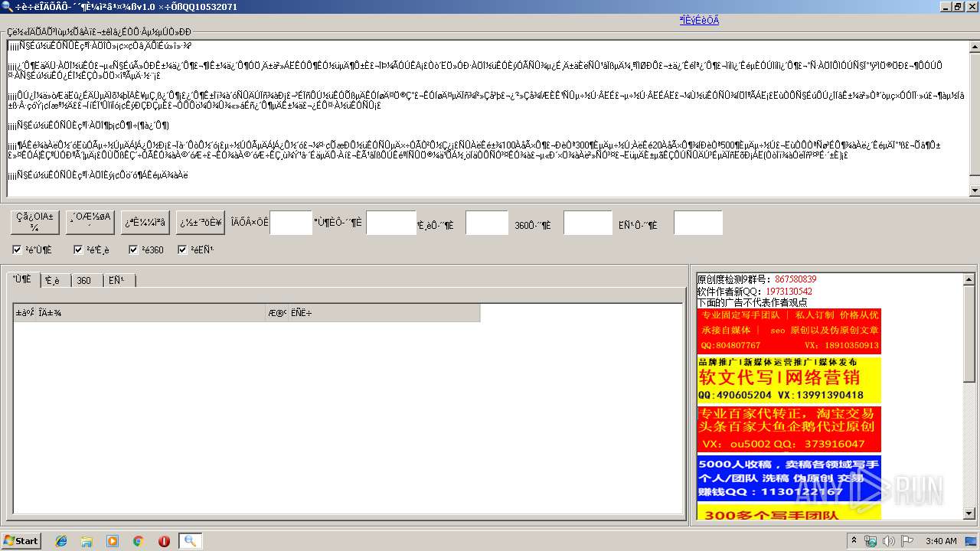Click group number 867580839

[x=795, y=279]
